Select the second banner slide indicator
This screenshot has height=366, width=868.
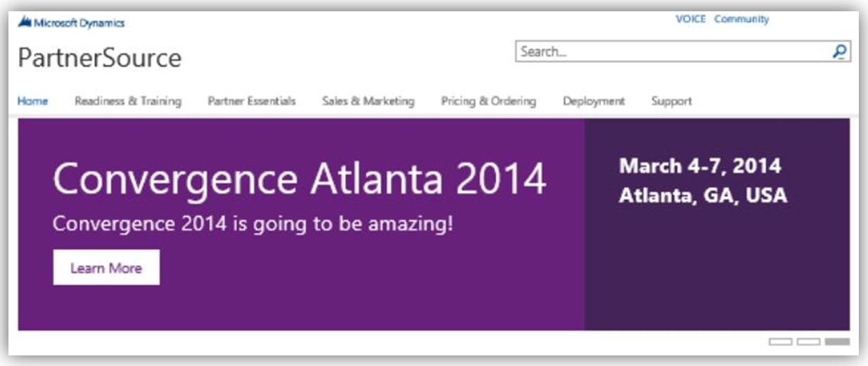click(809, 342)
